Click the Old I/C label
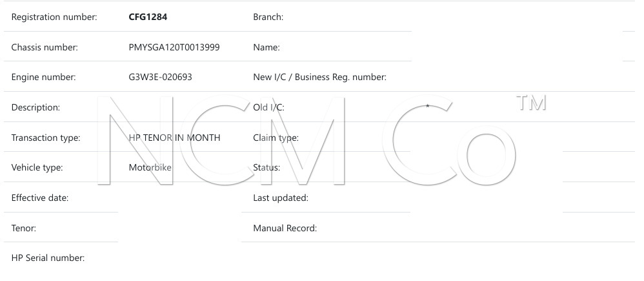Screen dimensions: 644x281 click(268, 107)
